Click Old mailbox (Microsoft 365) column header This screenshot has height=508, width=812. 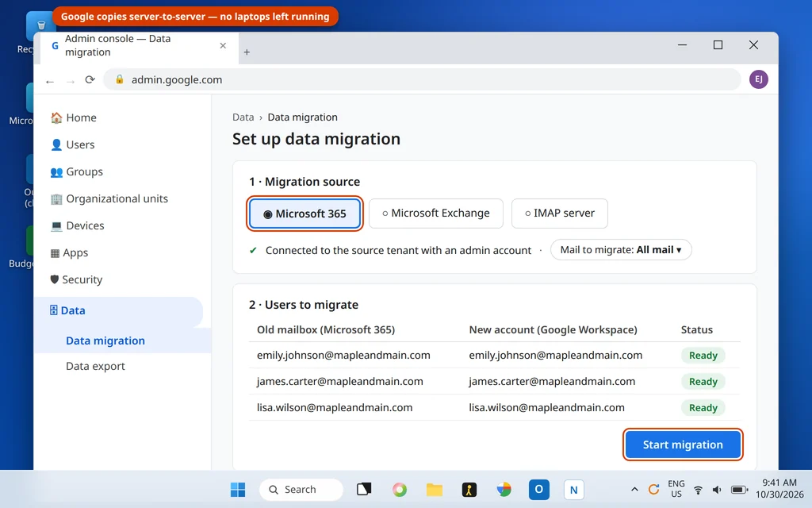coord(326,329)
